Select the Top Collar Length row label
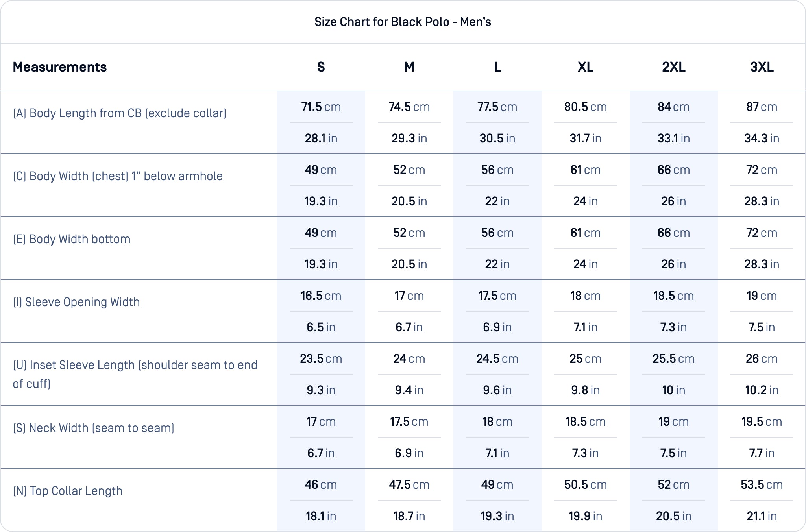Viewport: 806px width, 532px height. [x=68, y=491]
